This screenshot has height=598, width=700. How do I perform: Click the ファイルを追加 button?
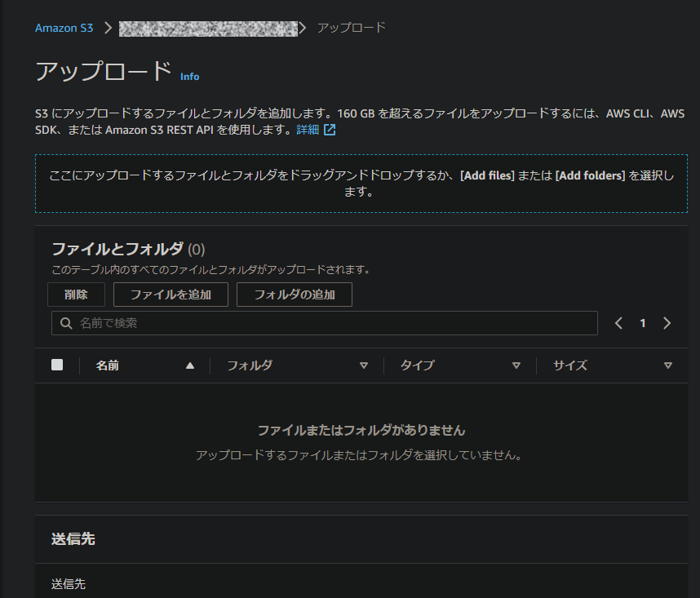point(171,295)
